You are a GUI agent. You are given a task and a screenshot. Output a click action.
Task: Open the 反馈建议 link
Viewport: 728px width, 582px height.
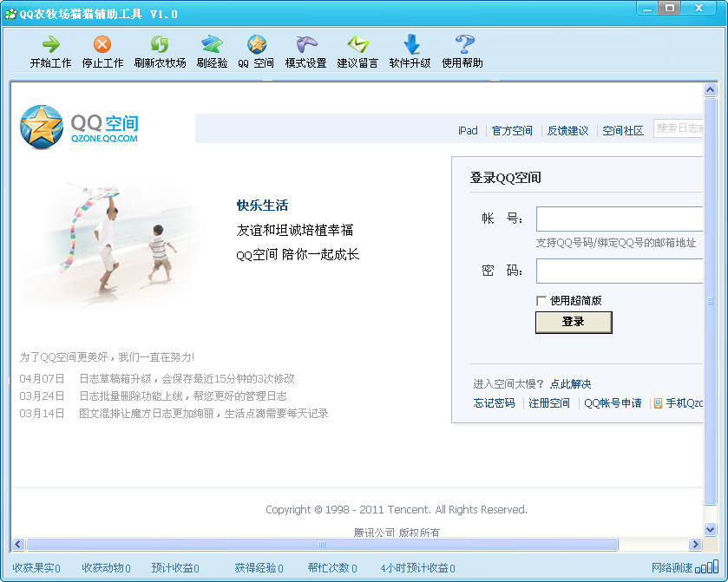(x=567, y=131)
